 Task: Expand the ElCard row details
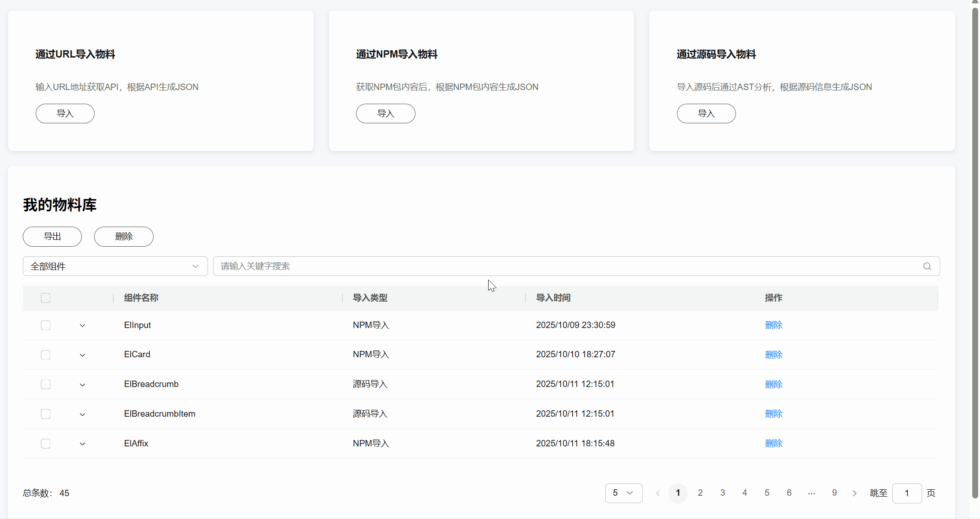tap(82, 355)
